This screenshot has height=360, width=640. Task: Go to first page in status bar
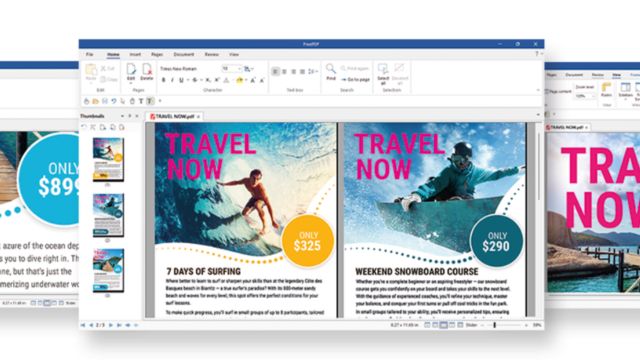coord(83,325)
